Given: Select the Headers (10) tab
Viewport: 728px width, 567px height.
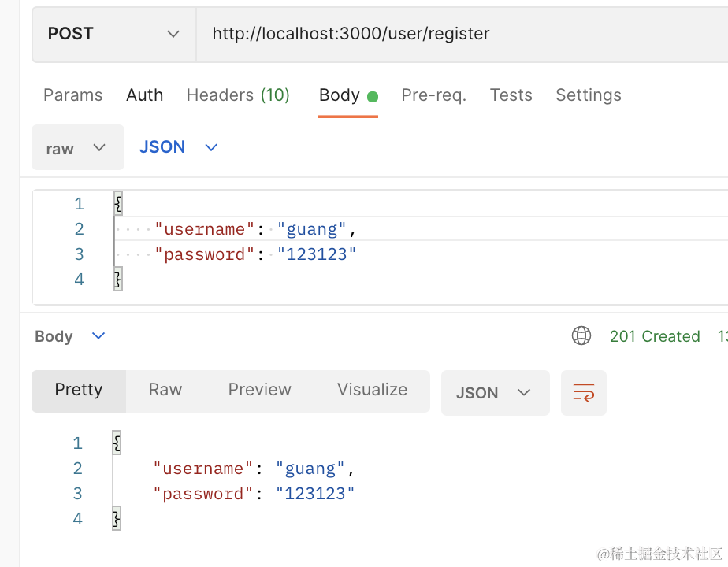Looking at the screenshot, I should coord(238,95).
